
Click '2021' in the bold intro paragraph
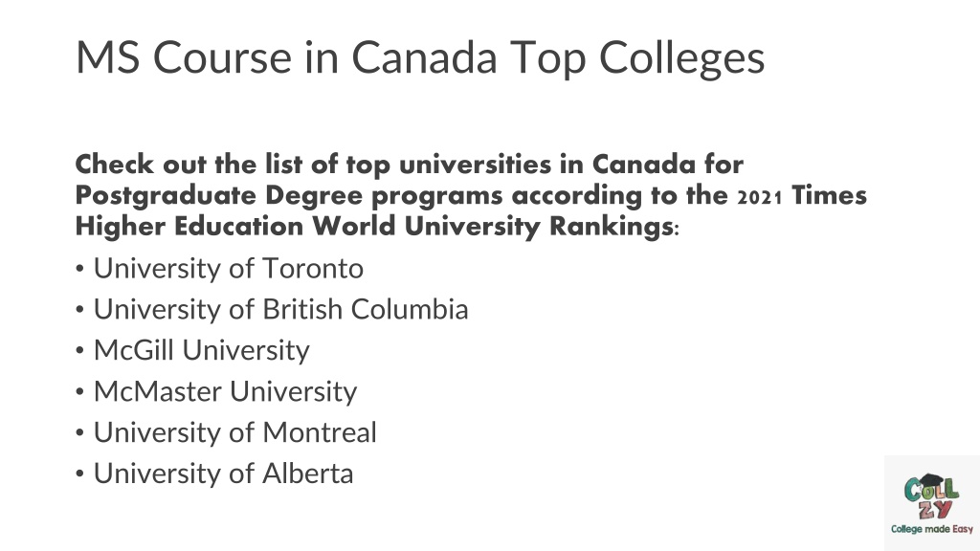(x=760, y=197)
